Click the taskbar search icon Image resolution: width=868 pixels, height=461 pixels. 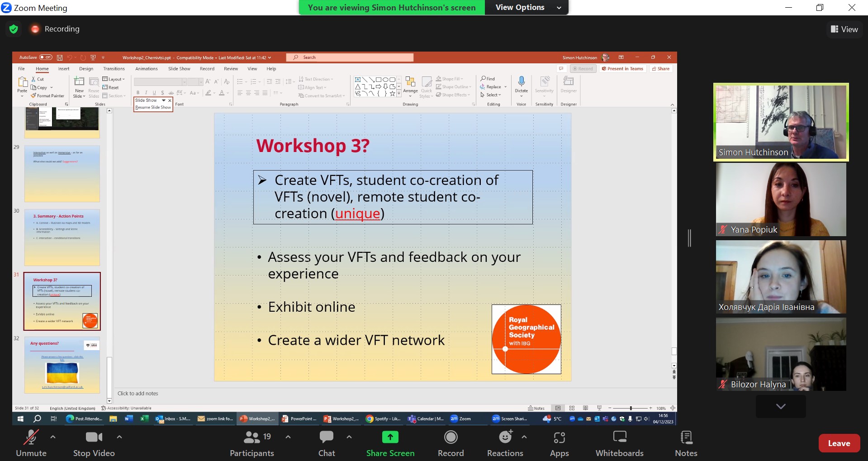(37, 419)
